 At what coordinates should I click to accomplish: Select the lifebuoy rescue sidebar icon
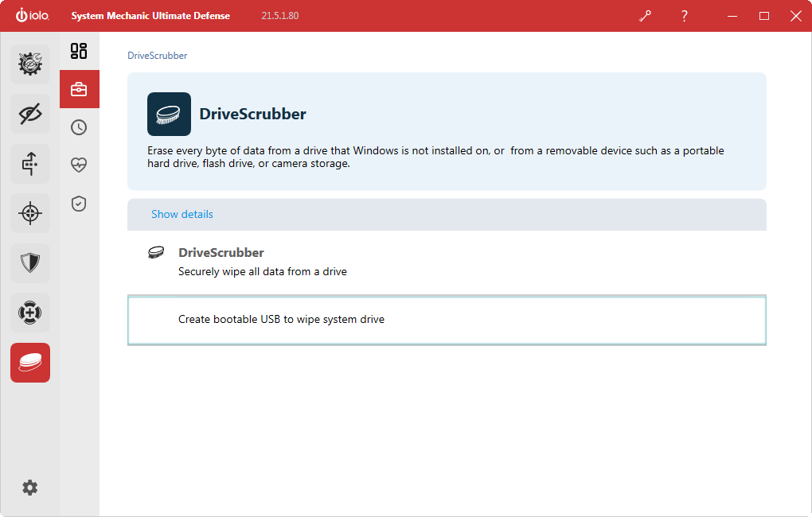[x=30, y=313]
